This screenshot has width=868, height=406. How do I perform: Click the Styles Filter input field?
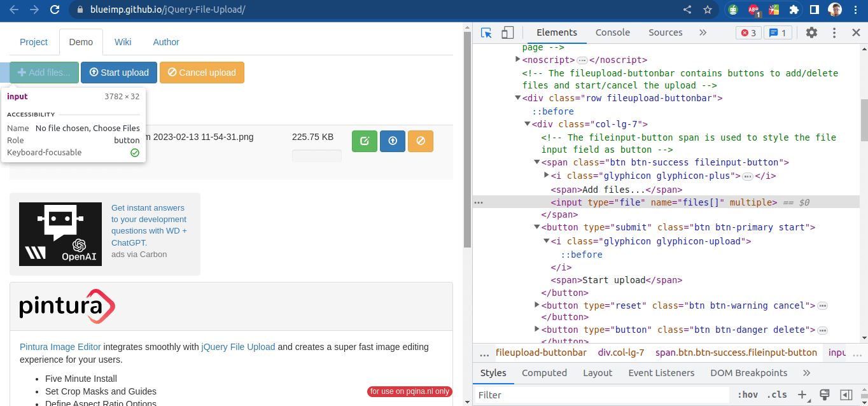tap(601, 395)
